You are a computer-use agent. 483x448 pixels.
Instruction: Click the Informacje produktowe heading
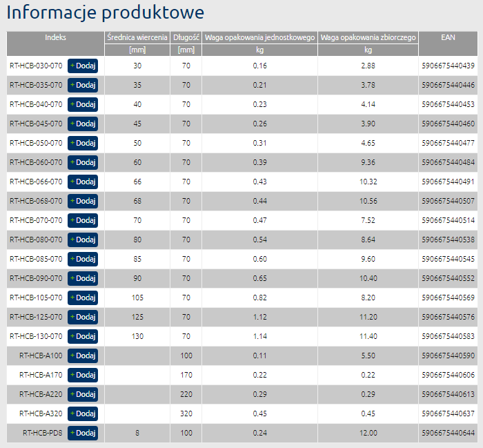(106, 12)
